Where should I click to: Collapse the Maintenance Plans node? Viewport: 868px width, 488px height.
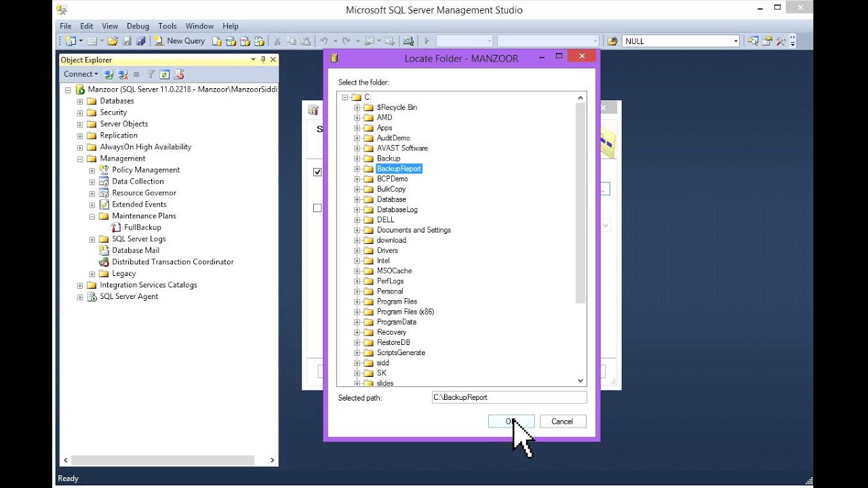click(x=92, y=216)
